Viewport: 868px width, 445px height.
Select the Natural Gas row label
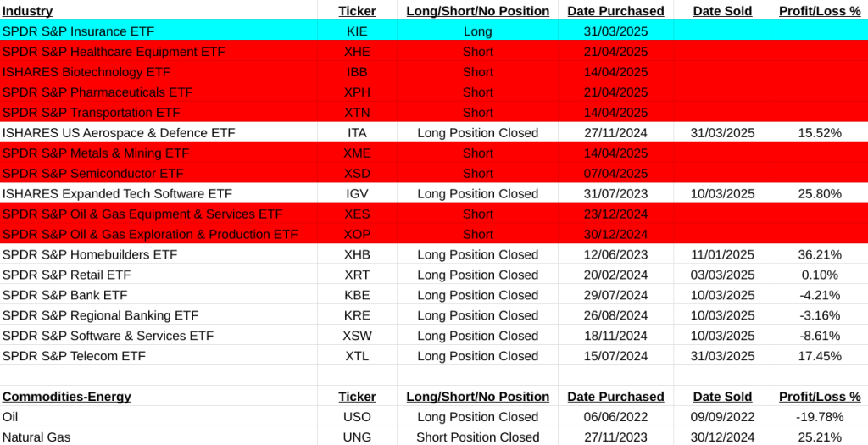pos(36,437)
